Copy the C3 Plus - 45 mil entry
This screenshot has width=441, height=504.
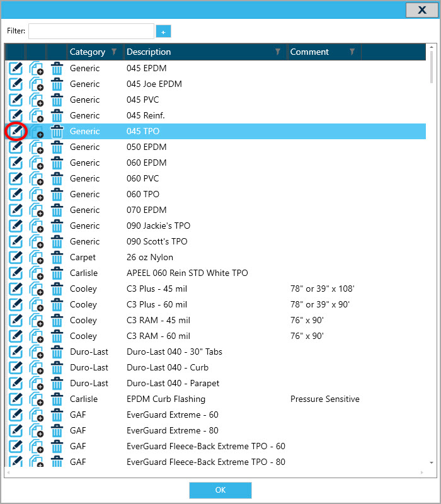(37, 289)
